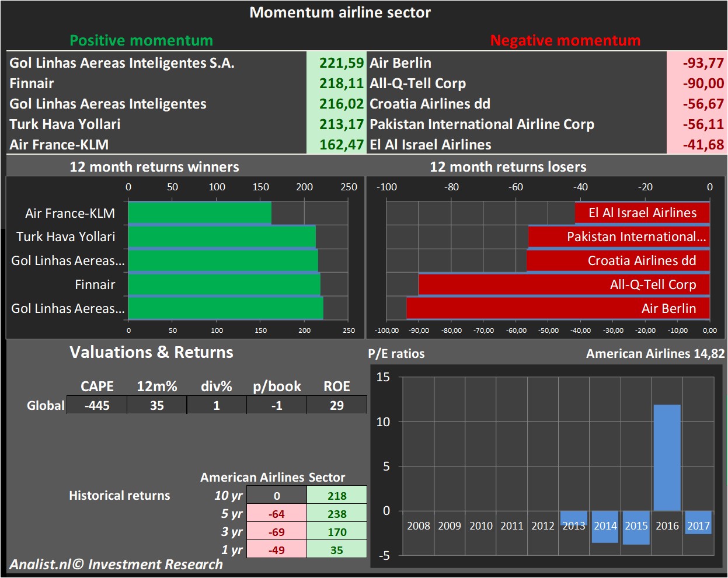Click "All-Q-Tell Corp" in the Negative momentum table
728x578 pixels.
coord(418,83)
